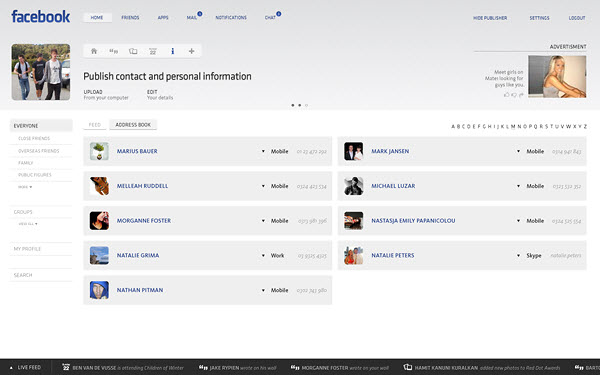Open the Mail menu item
Viewport: 600px width, 375px height.
pos(192,18)
